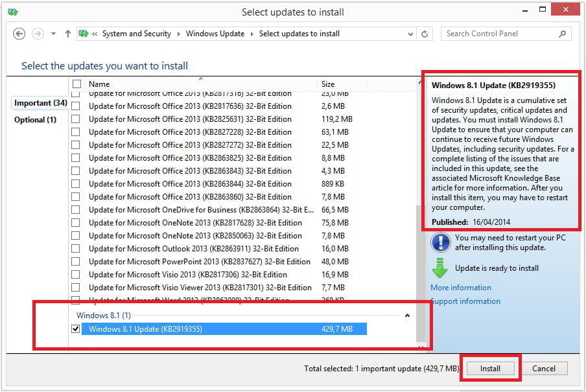This screenshot has height=392, width=586.
Task: Sort updates by Name column
Action: point(201,84)
